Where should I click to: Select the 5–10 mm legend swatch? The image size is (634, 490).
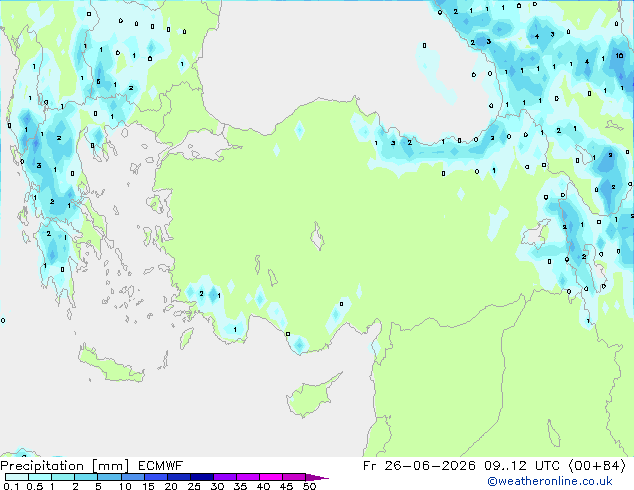109,477
